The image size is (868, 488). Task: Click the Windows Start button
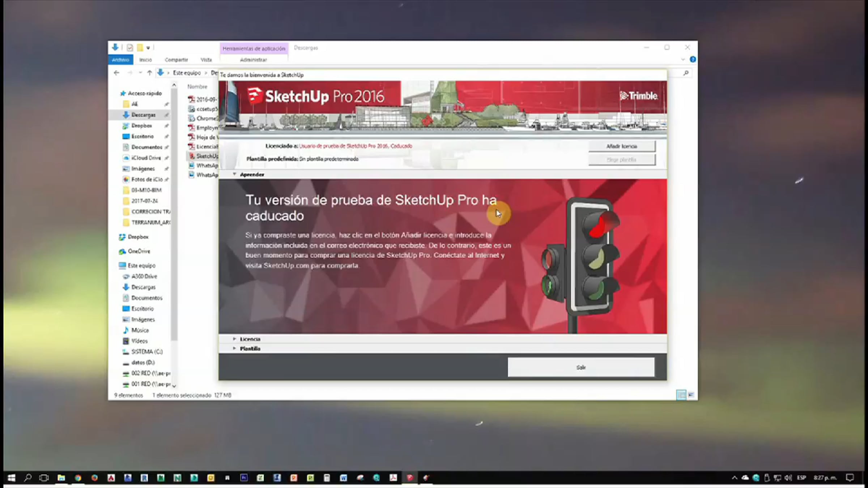11,478
